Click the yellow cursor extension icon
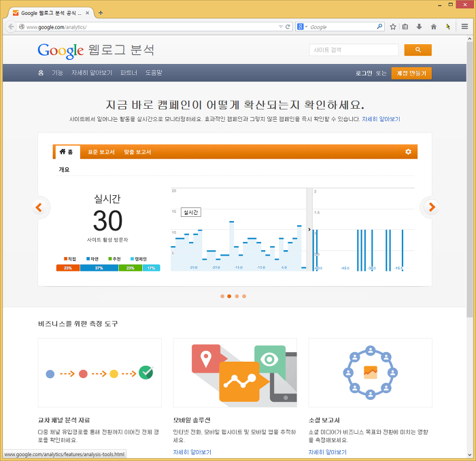 (x=447, y=27)
